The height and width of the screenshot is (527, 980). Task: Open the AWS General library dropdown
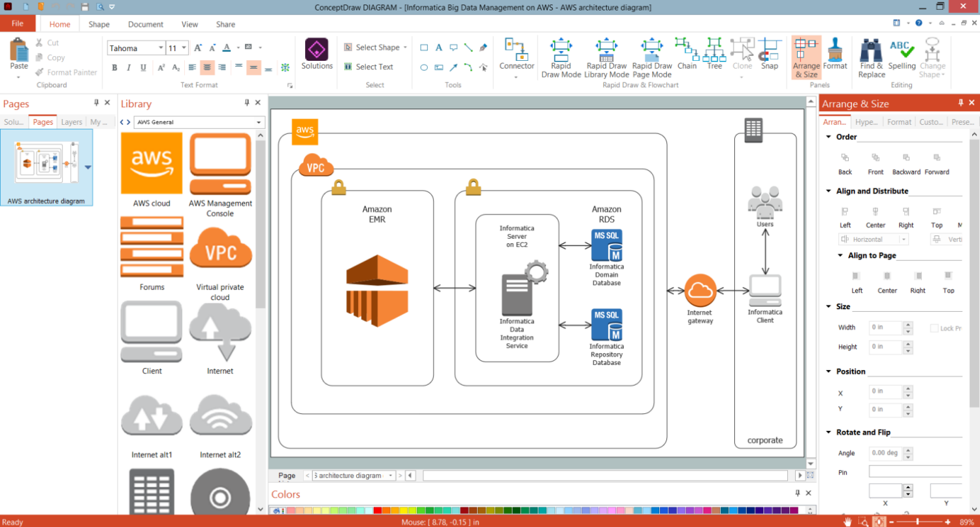[x=259, y=122]
